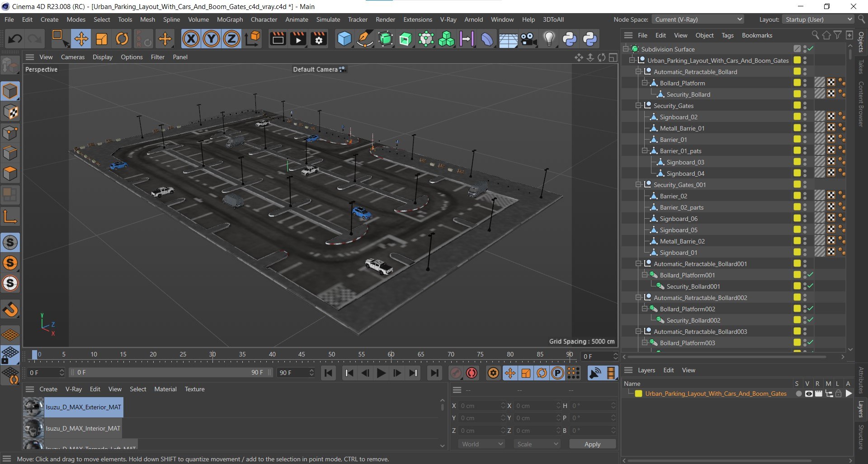Open the Bookmarks menu in Object Manager

[757, 35]
